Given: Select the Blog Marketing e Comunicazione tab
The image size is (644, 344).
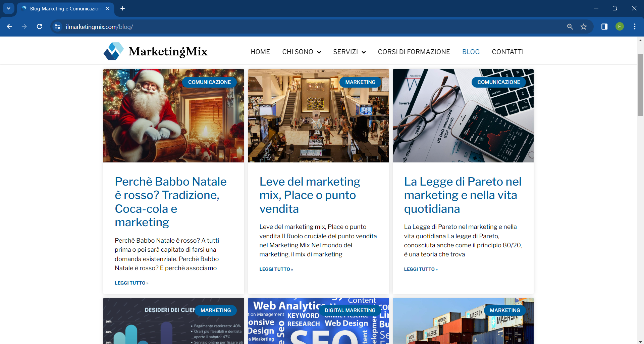Looking at the screenshot, I should 65,8.
